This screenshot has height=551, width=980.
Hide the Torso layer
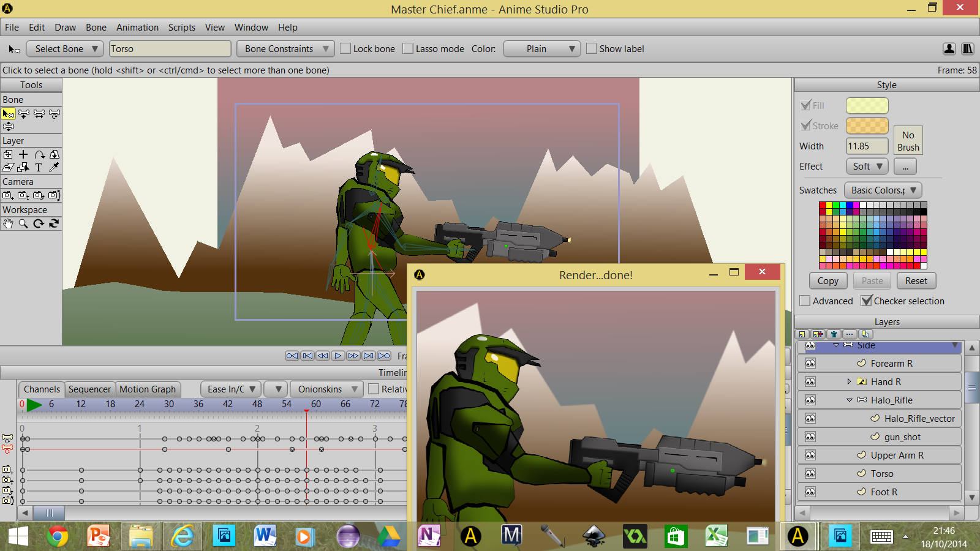(x=810, y=474)
